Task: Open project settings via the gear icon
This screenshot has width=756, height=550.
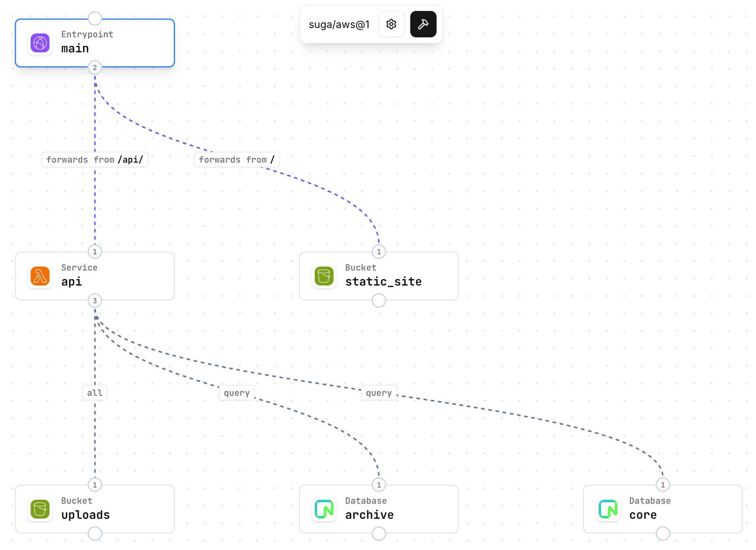Action: pos(391,24)
